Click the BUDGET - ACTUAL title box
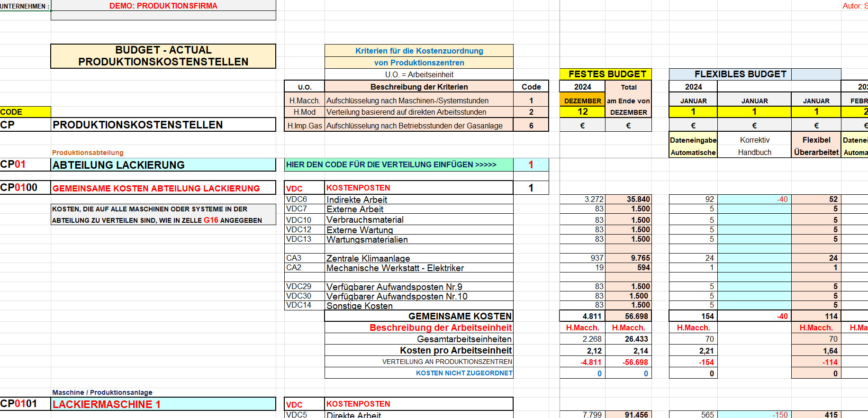This screenshot has width=868, height=418. point(163,56)
